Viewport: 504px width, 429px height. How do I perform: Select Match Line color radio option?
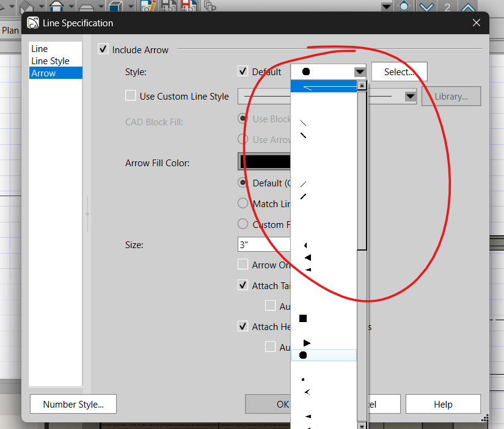coord(243,204)
